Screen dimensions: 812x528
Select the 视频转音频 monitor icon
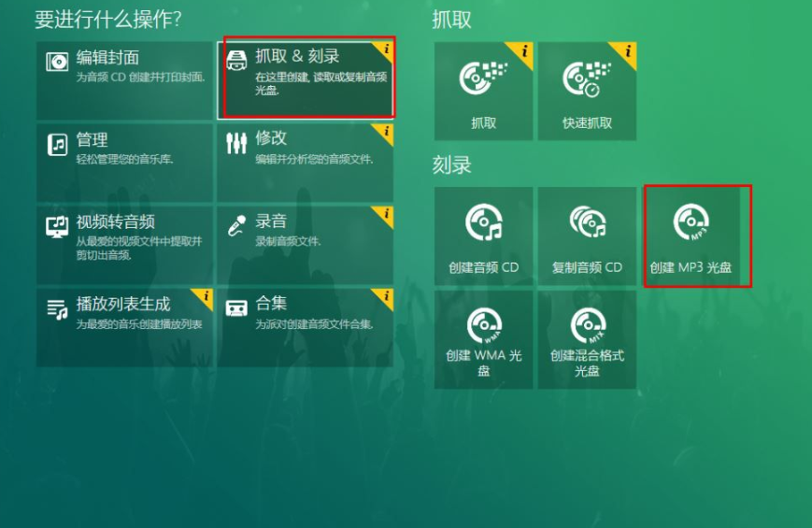click(x=57, y=226)
